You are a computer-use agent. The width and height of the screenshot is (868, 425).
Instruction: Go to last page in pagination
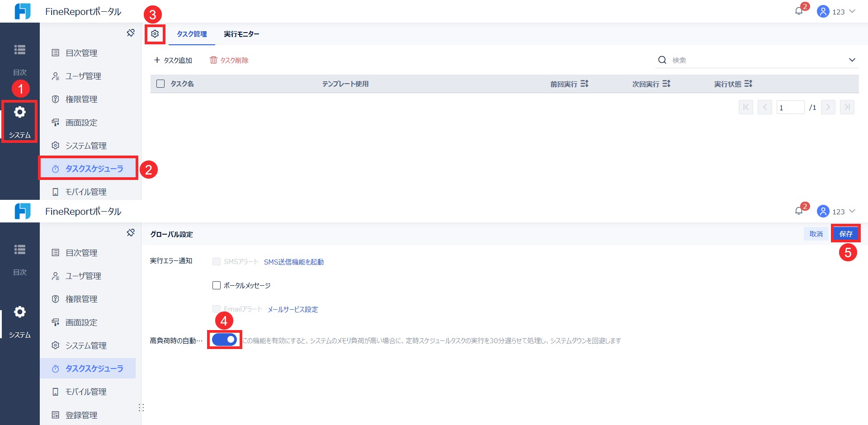point(847,107)
